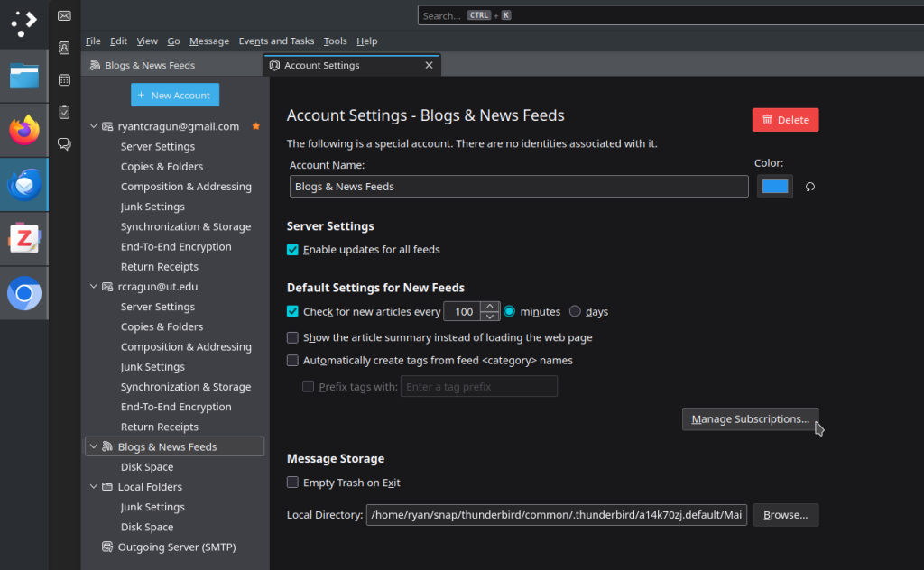Open the Chat space icon
Viewport: 924px width, 570px height.
(64, 143)
